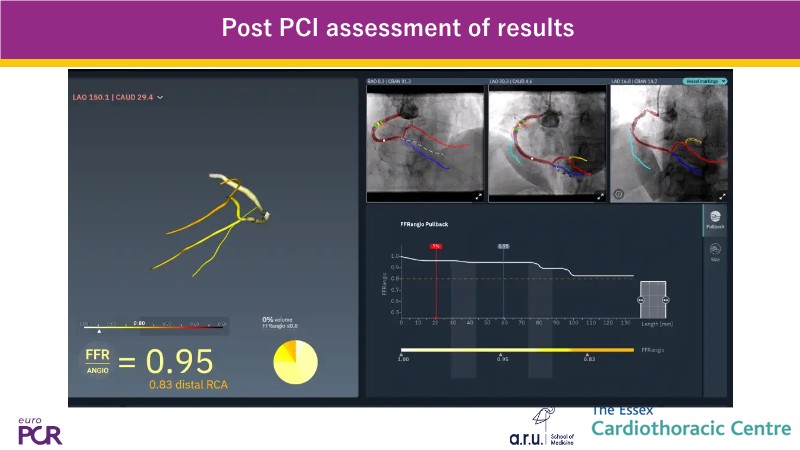800x450 pixels.
Task: Click the circular info icon on third angiogram
Action: click(x=620, y=195)
